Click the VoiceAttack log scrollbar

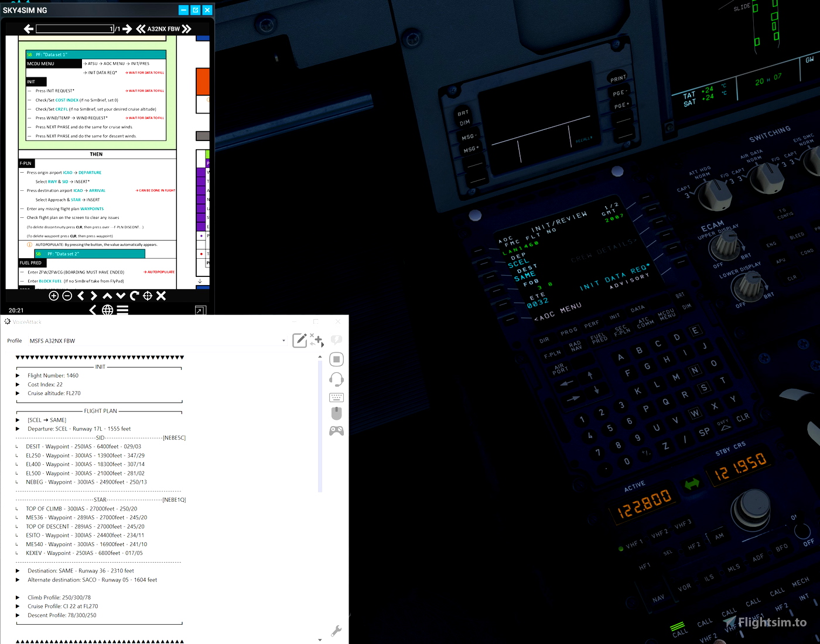(320, 426)
